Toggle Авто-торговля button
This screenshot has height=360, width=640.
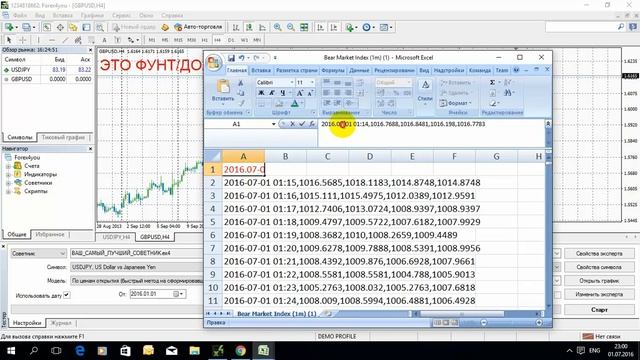[x=198, y=27]
